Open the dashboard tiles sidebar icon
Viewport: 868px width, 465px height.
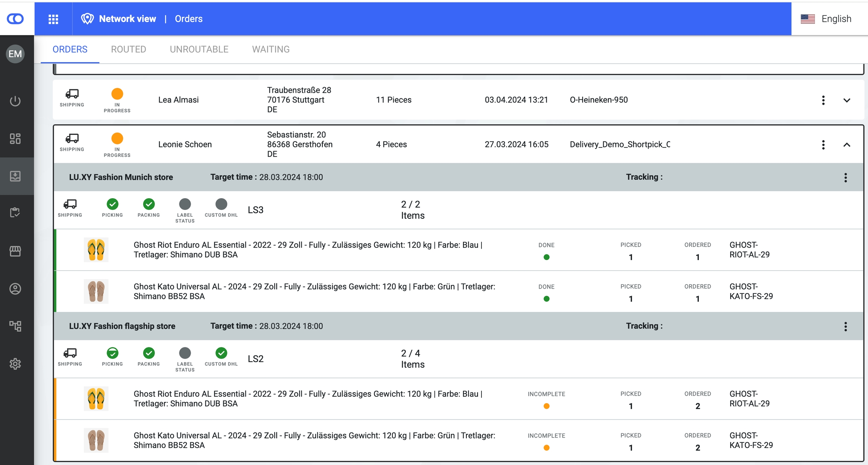(15, 139)
